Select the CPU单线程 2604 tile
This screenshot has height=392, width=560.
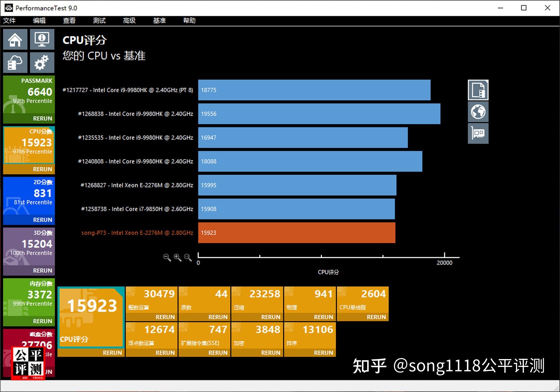click(x=363, y=300)
